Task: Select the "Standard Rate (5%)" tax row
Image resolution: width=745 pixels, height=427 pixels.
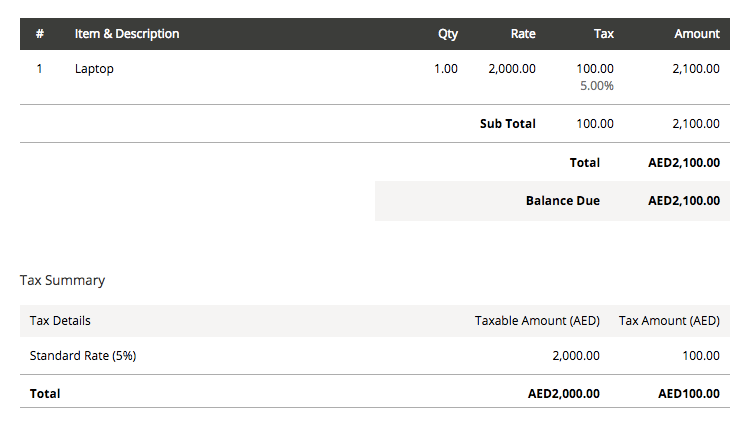Action: pos(83,355)
